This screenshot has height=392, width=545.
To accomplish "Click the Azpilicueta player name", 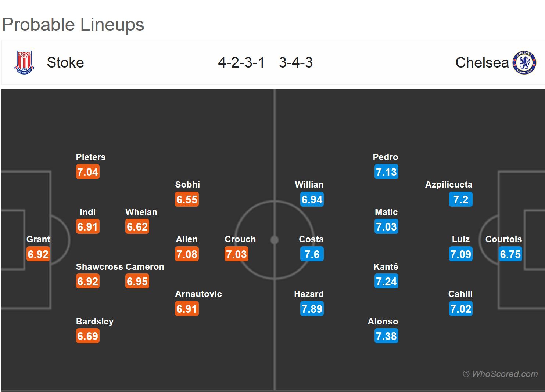I will [x=448, y=185].
